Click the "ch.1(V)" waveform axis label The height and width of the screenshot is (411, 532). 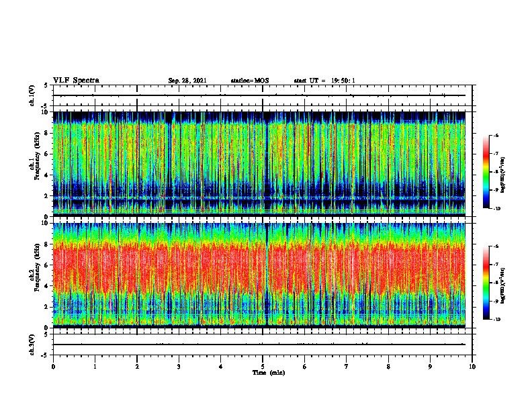tap(32, 95)
